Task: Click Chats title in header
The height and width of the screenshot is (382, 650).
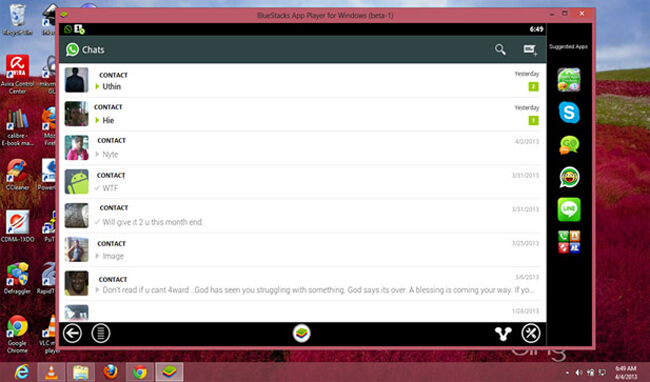Action: point(93,50)
